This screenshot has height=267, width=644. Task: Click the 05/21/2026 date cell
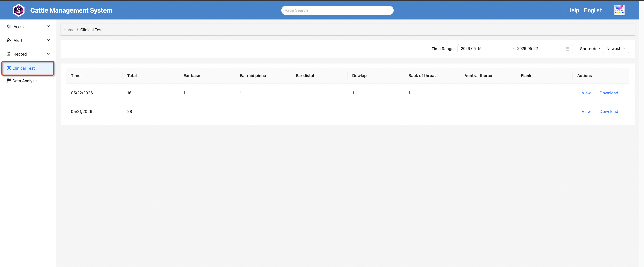pyautogui.click(x=81, y=112)
